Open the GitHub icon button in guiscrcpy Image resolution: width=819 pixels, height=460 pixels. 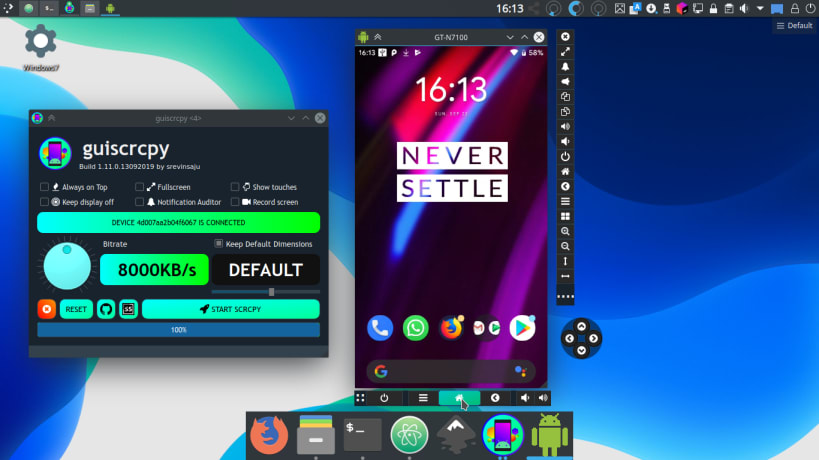[x=106, y=309]
